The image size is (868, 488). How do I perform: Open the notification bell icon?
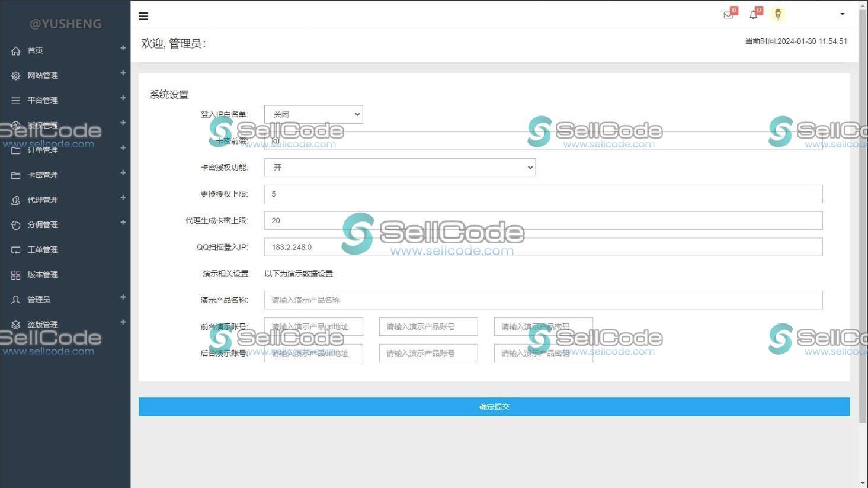(753, 15)
